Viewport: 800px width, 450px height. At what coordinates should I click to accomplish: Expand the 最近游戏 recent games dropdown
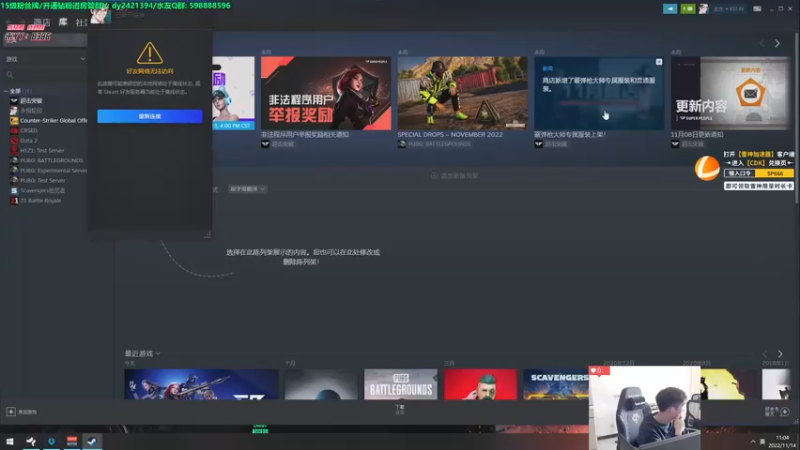click(x=142, y=354)
